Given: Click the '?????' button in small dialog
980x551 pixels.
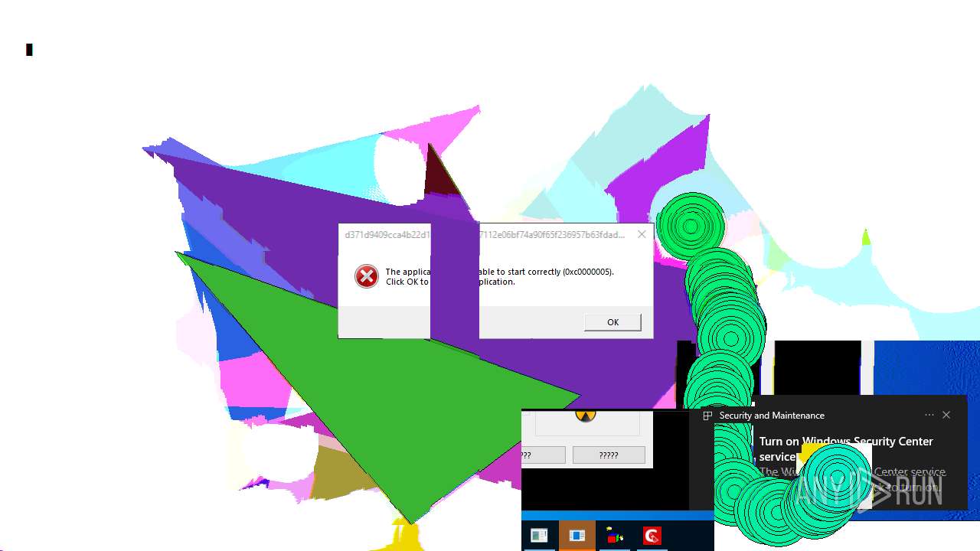Looking at the screenshot, I should point(609,455).
